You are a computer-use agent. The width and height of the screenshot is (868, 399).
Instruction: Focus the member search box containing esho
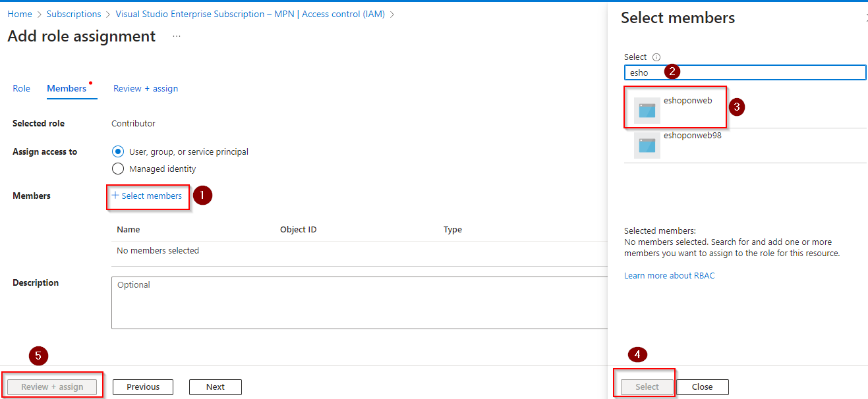[745, 72]
